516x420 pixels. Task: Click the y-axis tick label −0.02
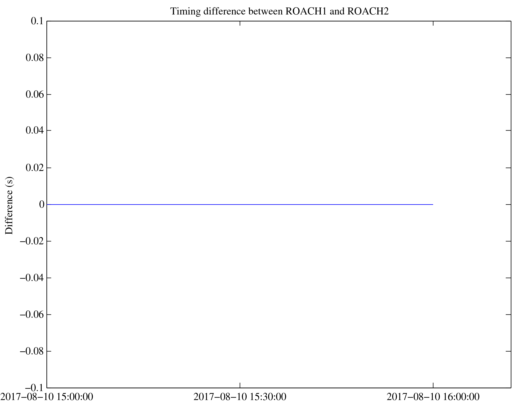32,241
